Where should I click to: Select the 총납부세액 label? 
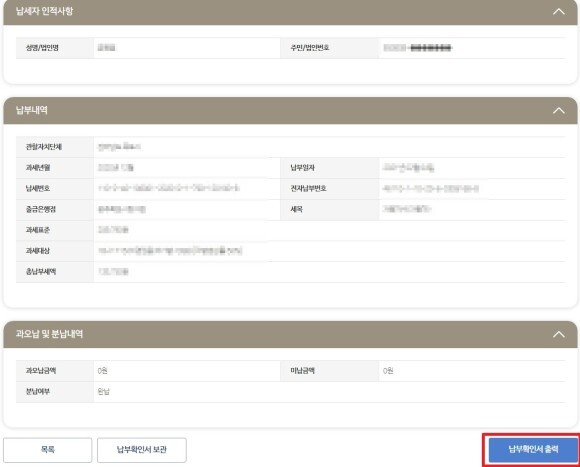pyautogui.click(x=41, y=271)
